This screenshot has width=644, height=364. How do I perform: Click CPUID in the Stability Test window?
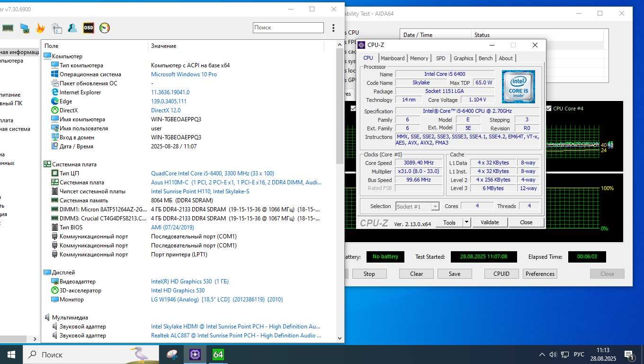point(501,274)
